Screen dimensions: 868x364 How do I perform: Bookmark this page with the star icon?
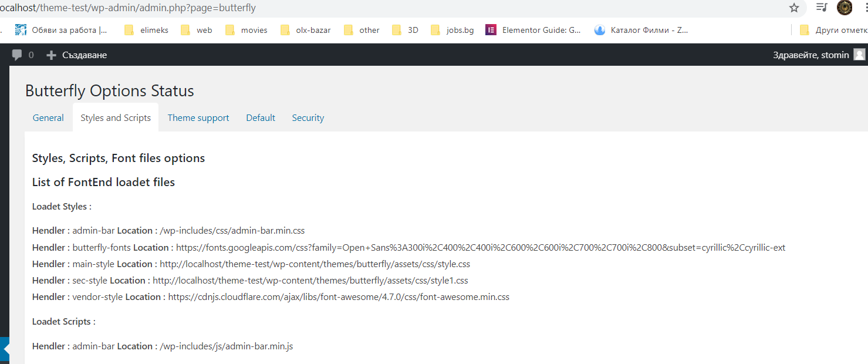(x=794, y=8)
